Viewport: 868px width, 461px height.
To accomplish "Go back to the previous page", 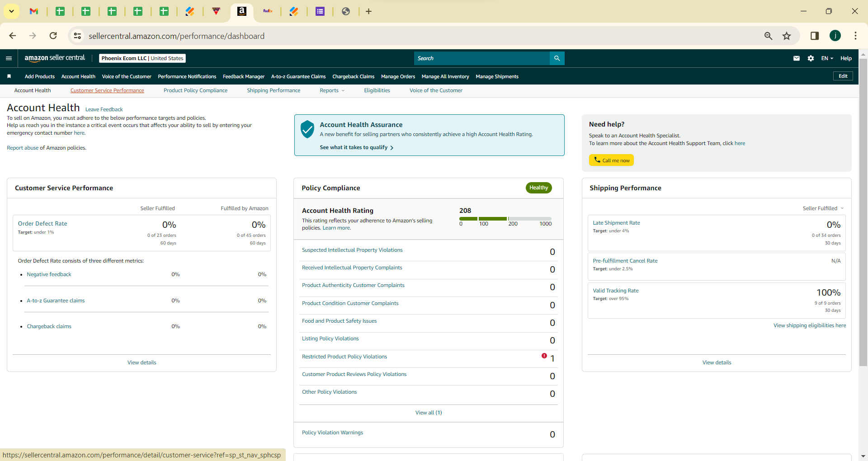I will [x=13, y=36].
